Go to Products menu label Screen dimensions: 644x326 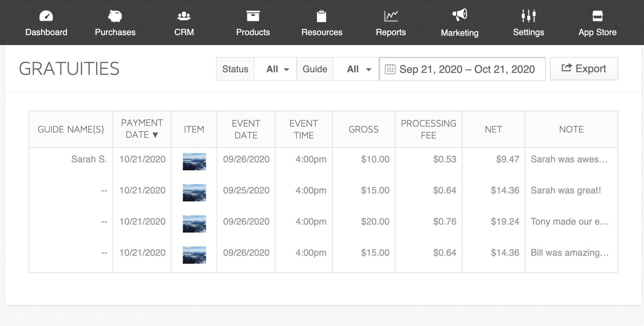[253, 32]
